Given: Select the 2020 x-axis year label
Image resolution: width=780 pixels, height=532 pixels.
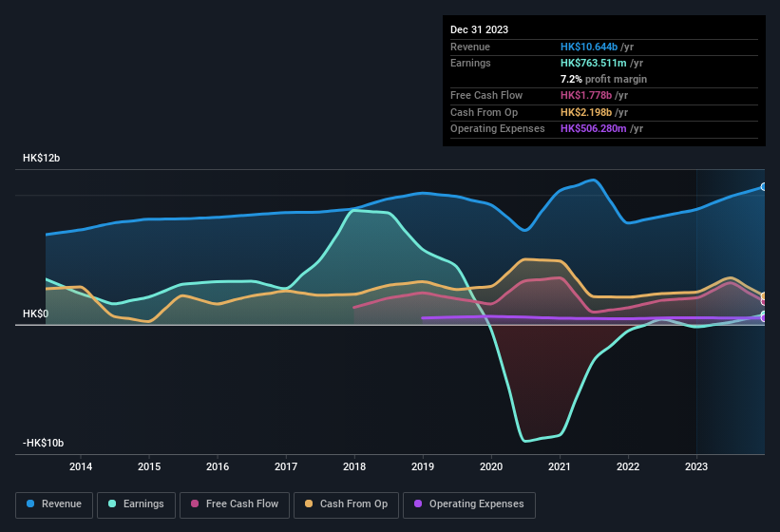Looking at the screenshot, I should 491,466.
